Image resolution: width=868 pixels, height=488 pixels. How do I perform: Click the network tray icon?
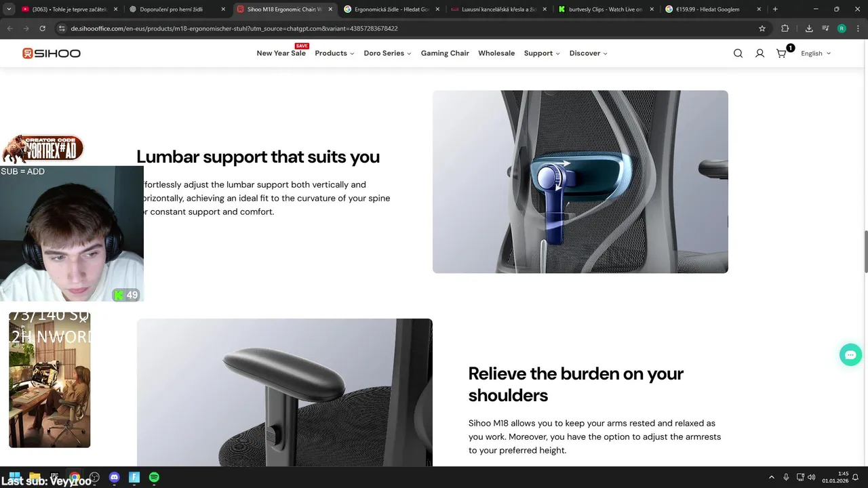click(800, 477)
